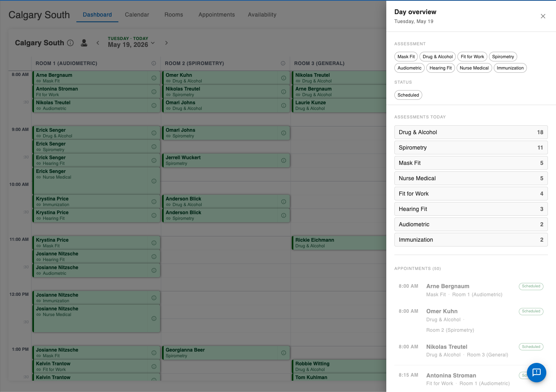Open info icon on Nikolas Treutel Spirometry

(284, 92)
